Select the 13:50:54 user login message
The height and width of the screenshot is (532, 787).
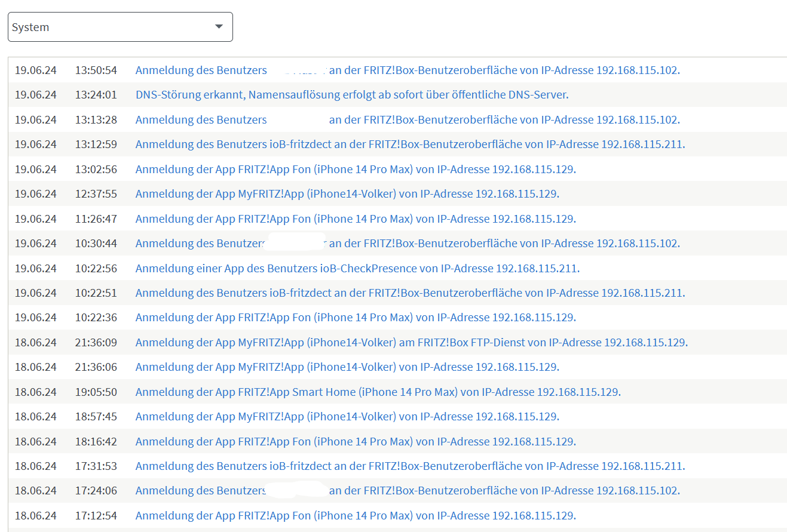coord(408,70)
